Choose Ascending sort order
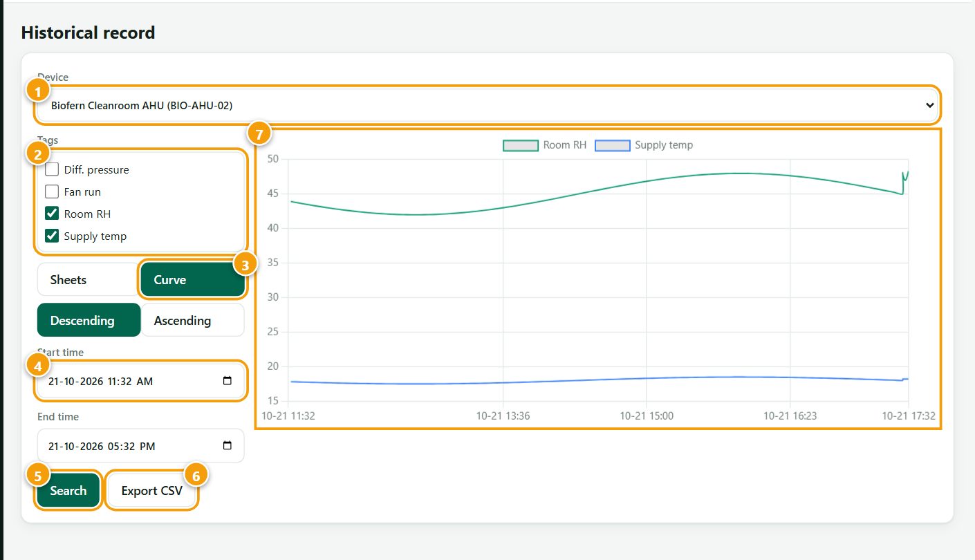This screenshot has height=560, width=975. tap(192, 320)
